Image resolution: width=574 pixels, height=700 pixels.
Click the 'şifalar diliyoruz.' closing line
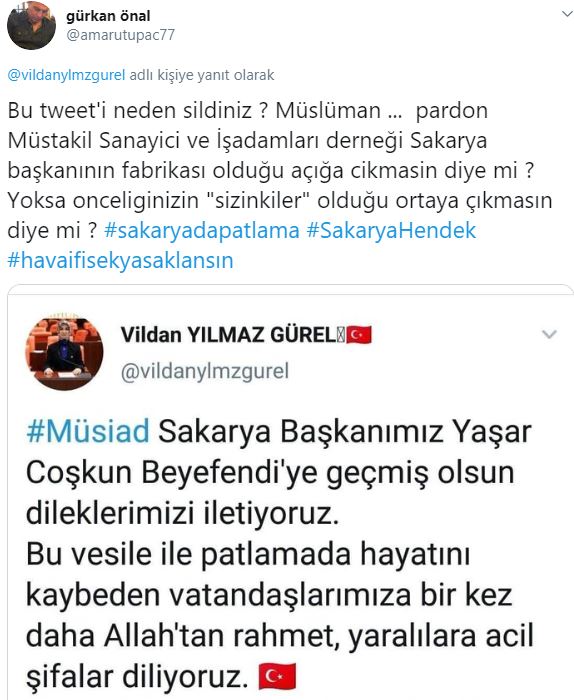tap(136, 677)
